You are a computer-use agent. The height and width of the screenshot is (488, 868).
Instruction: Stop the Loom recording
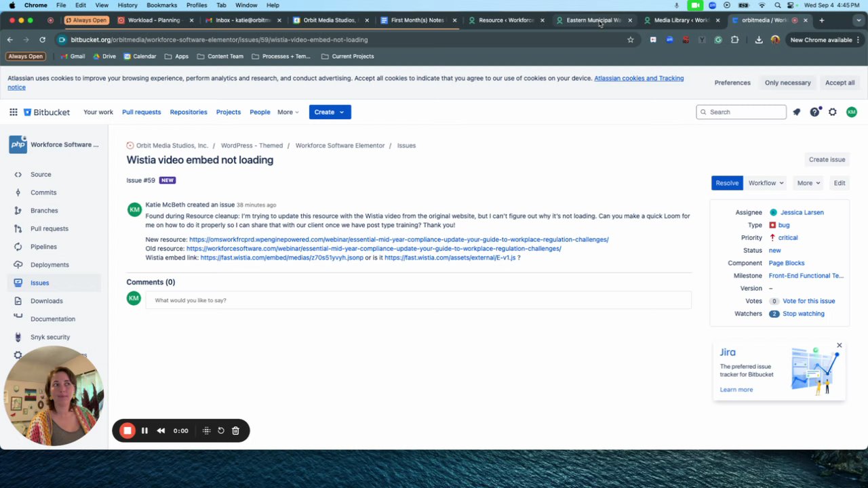127,430
